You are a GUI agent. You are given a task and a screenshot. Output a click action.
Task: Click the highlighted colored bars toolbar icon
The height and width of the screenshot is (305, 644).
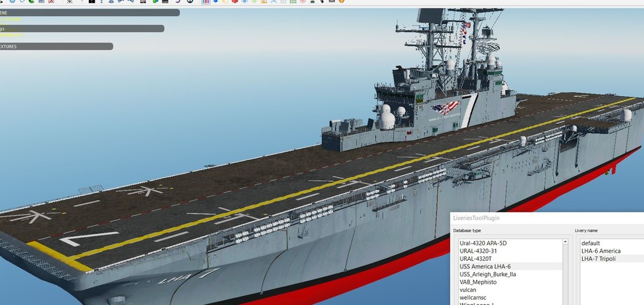(205, 2)
